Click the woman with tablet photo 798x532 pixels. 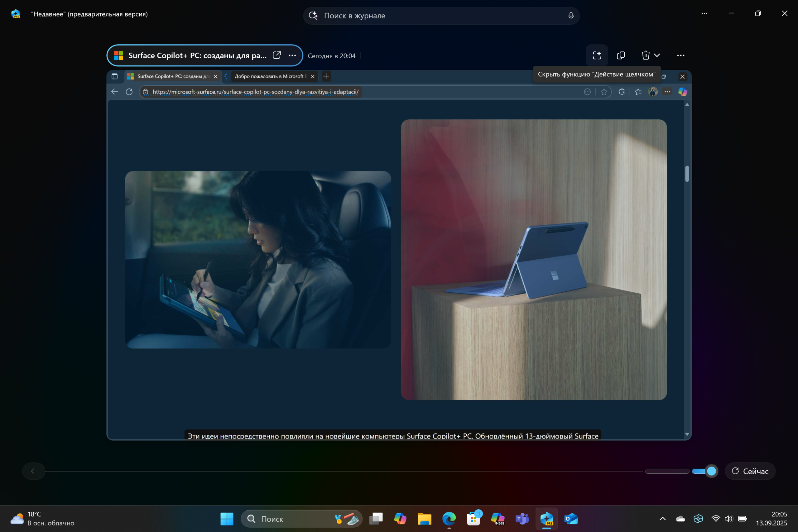point(258,260)
